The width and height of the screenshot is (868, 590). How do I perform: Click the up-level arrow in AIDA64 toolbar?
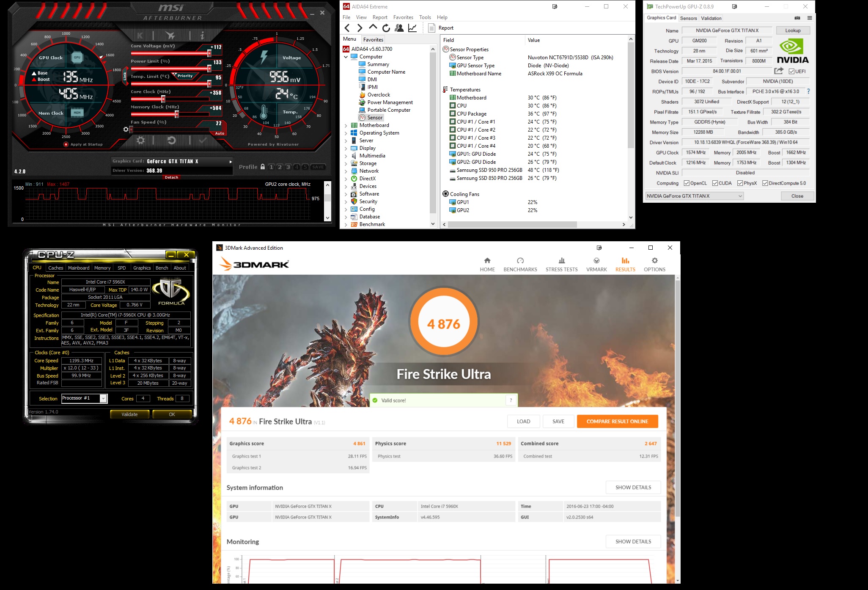click(x=373, y=28)
